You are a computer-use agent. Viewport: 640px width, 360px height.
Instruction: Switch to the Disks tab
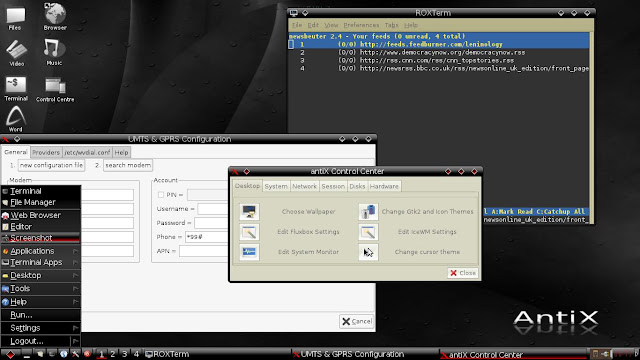(x=357, y=186)
